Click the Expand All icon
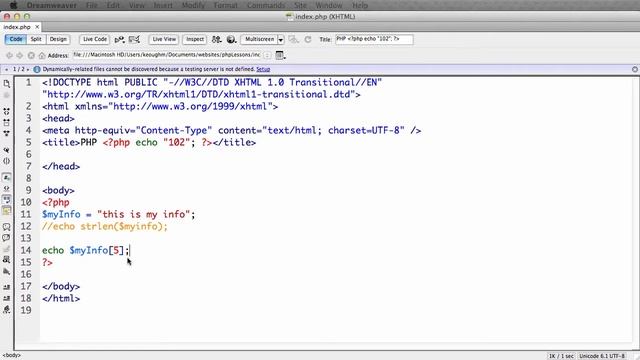The image size is (640, 360). click(x=7, y=133)
